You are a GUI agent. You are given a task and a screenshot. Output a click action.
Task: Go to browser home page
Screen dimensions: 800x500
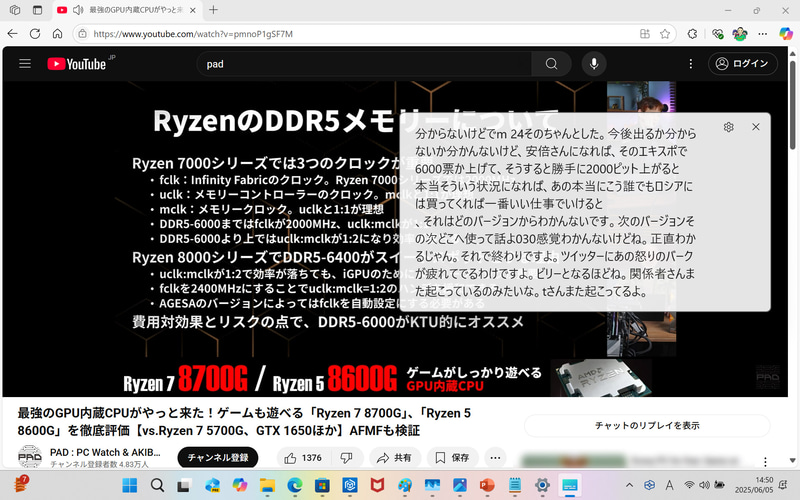coord(57,34)
